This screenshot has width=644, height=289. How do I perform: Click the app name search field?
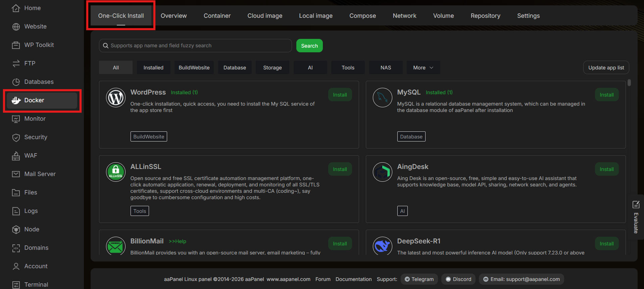(x=195, y=46)
